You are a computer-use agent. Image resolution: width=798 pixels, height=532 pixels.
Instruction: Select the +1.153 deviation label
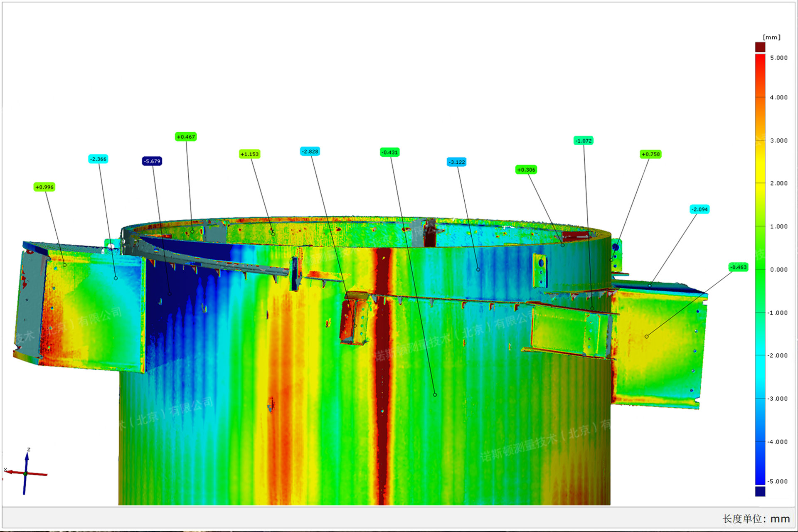point(249,154)
